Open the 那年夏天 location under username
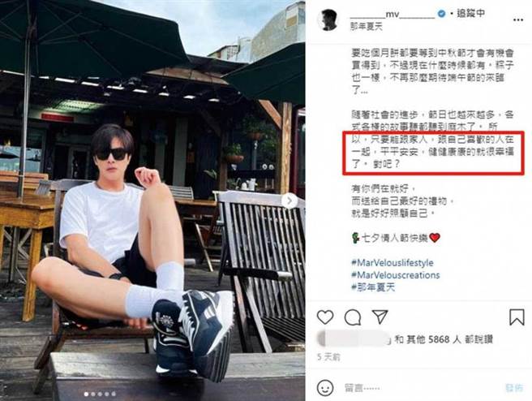532x401 pixels. pos(366,27)
